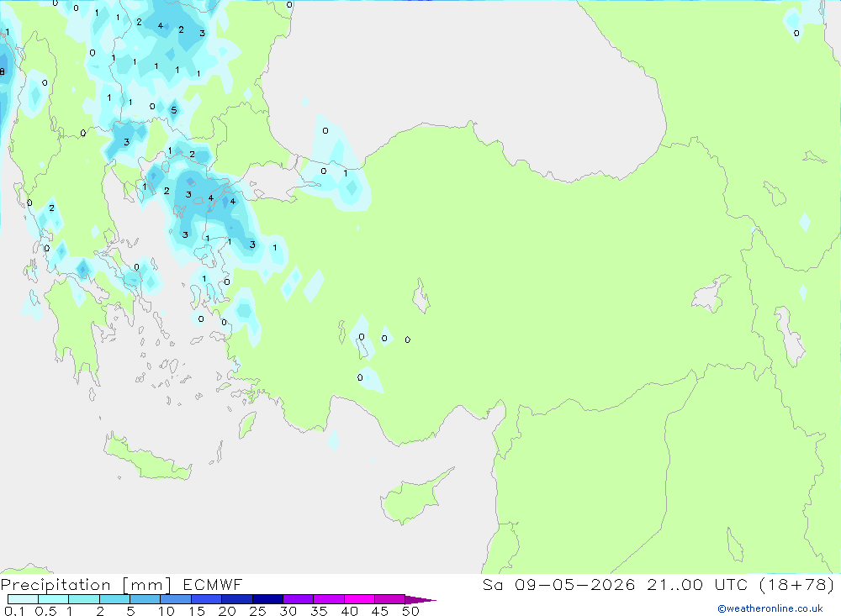Click the 25–30 mm legend color box
The image size is (841, 616).
tap(267, 599)
